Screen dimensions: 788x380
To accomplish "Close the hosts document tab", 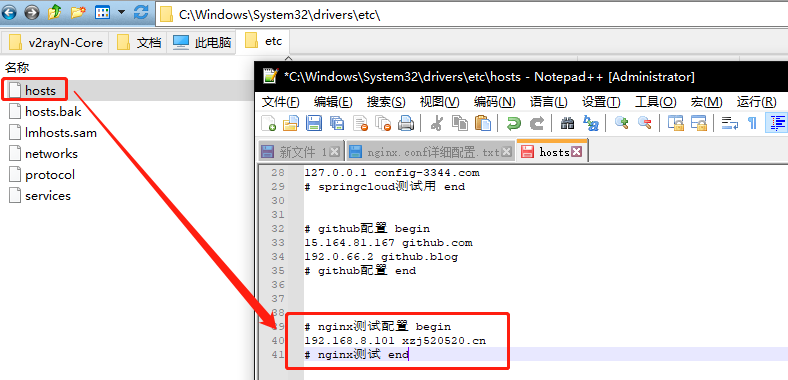I will 576,152.
